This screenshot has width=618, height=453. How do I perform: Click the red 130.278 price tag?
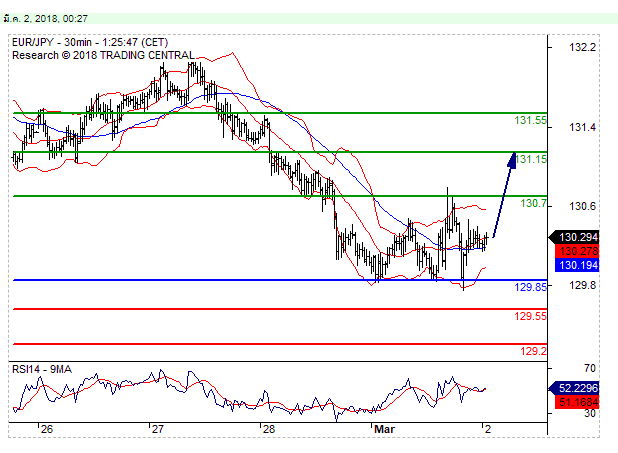click(x=577, y=251)
